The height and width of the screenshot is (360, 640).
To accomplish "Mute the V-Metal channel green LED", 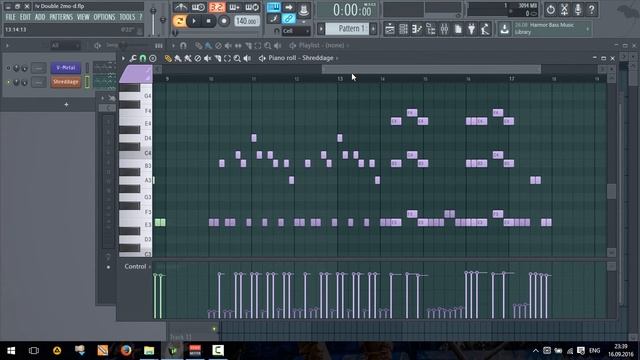I will [x=8, y=68].
